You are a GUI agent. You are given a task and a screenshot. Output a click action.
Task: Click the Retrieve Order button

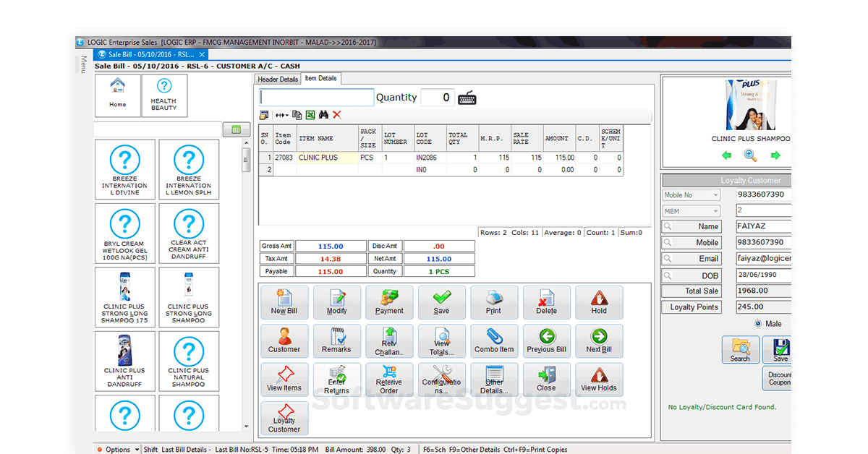tap(389, 380)
